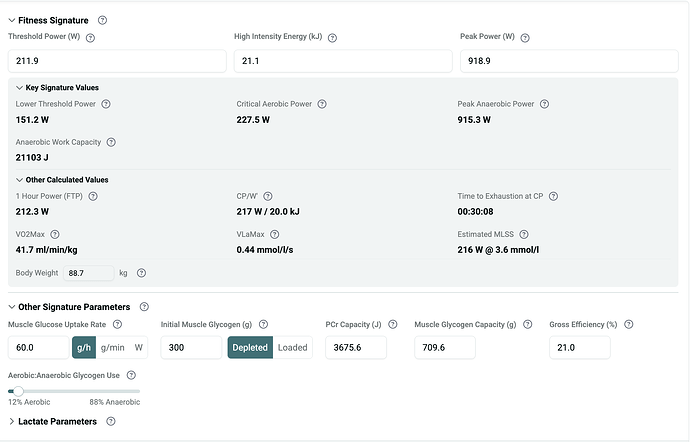The width and height of the screenshot is (690, 442).
Task: Select the 915.3 W value
Action: coord(474,120)
